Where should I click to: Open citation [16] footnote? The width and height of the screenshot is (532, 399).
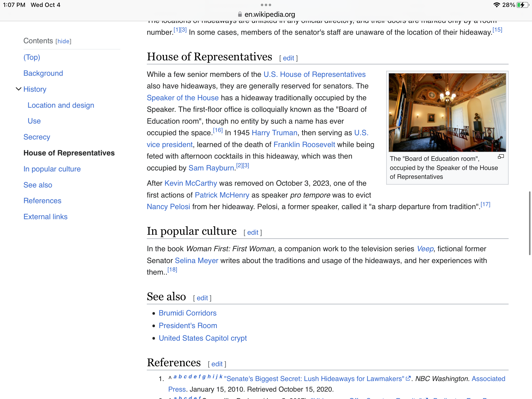pyautogui.click(x=218, y=130)
